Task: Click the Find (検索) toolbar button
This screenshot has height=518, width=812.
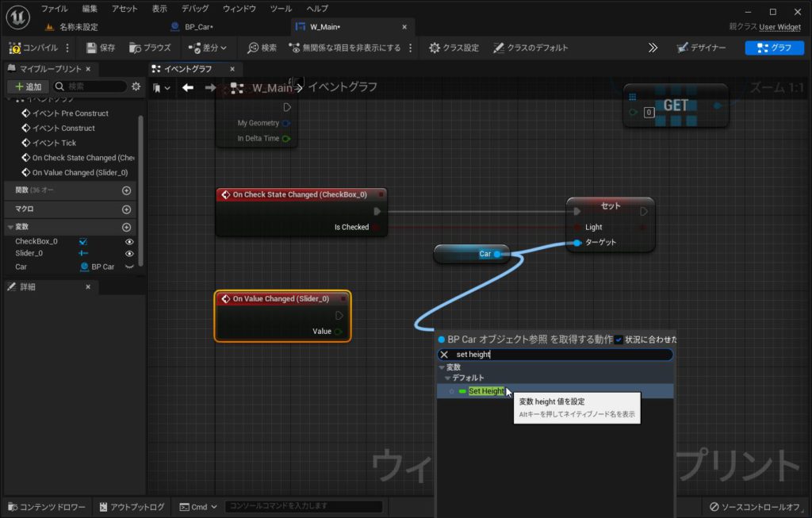Action: [262, 48]
